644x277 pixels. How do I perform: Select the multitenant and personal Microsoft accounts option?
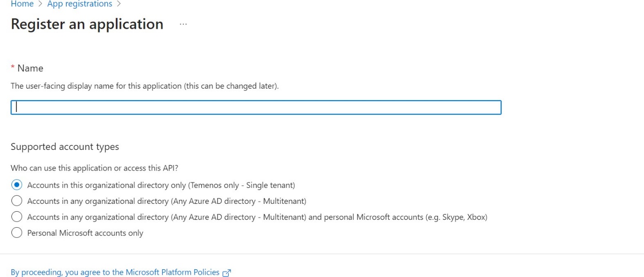(16, 217)
